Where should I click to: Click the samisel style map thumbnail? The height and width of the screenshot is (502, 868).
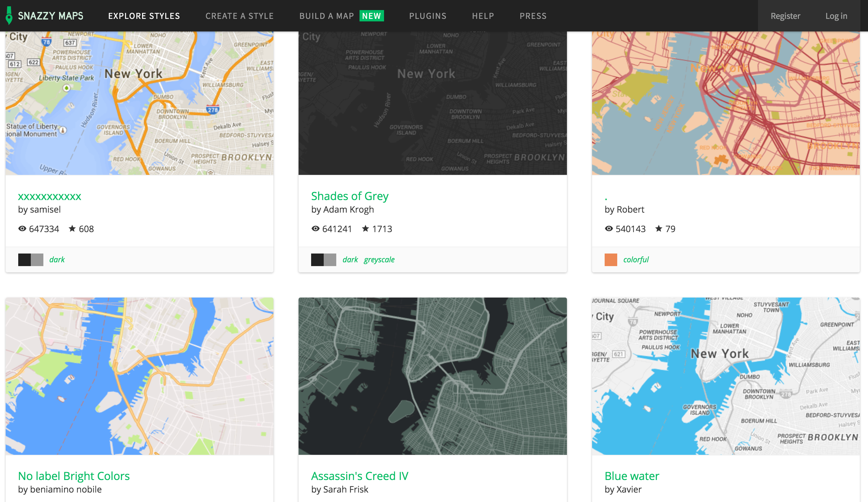[x=140, y=103]
